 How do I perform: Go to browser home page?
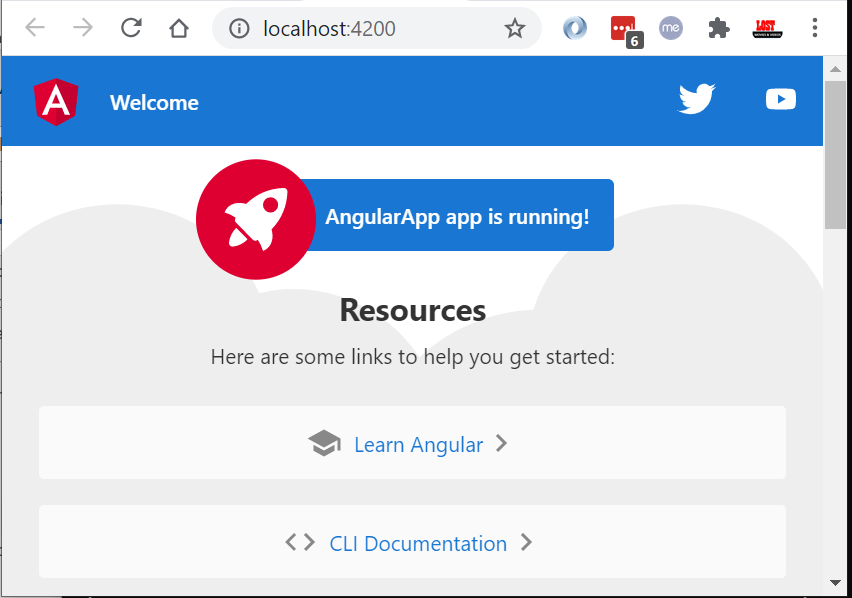[179, 28]
